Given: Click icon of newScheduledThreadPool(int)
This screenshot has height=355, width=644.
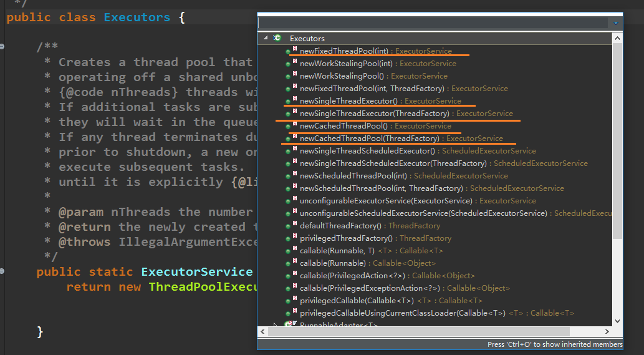Looking at the screenshot, I should [x=291, y=175].
